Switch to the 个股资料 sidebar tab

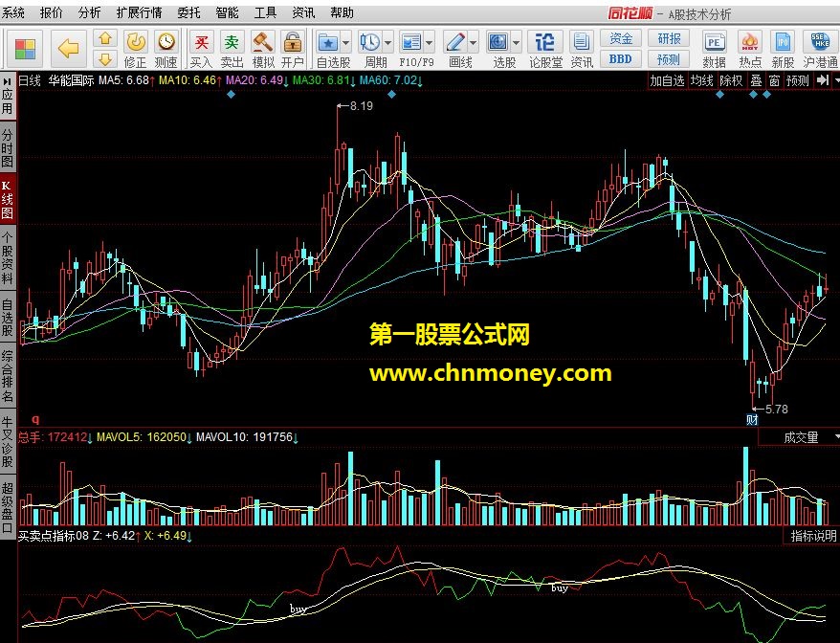click(x=8, y=257)
